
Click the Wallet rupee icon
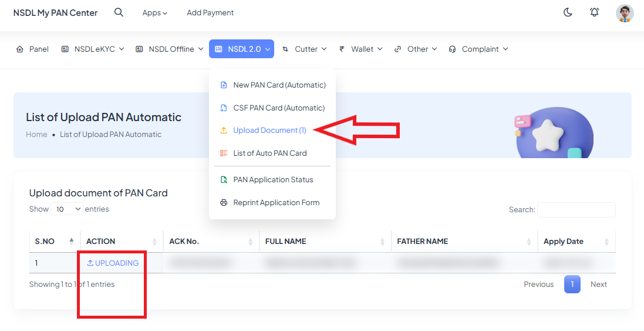point(342,49)
